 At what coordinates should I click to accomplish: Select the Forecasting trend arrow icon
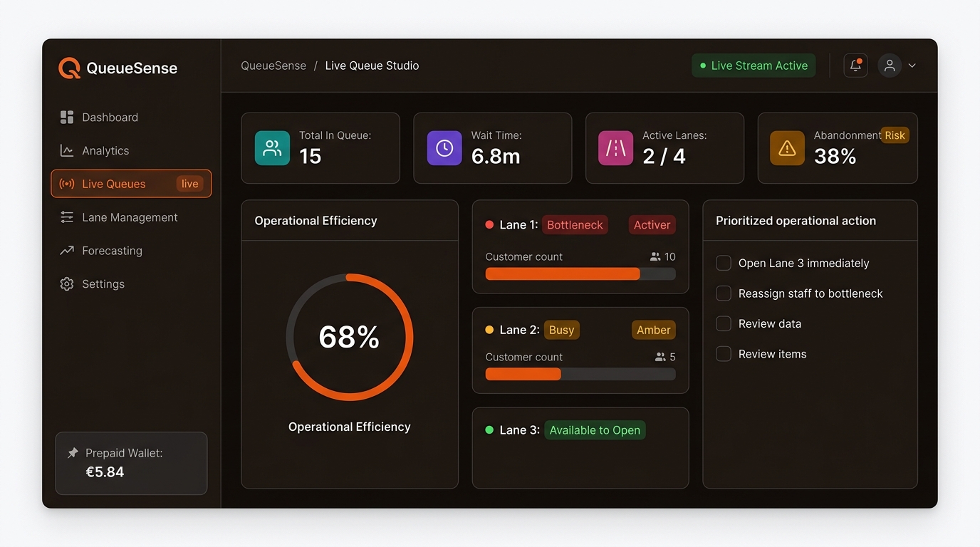[67, 251]
